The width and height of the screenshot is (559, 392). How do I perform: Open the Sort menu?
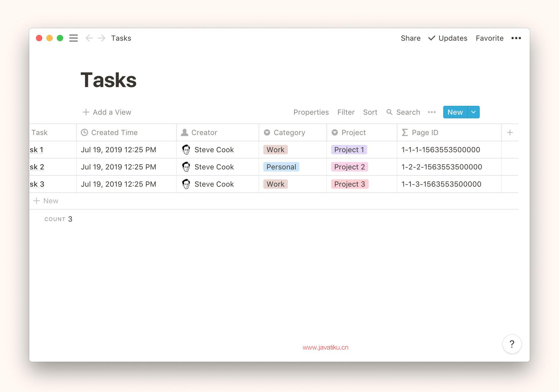[x=370, y=112]
